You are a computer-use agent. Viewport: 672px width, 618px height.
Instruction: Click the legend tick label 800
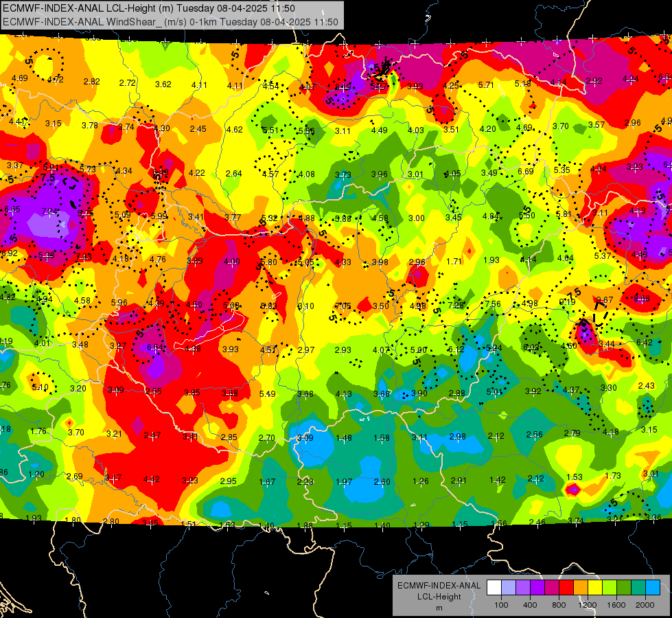pos(559,605)
